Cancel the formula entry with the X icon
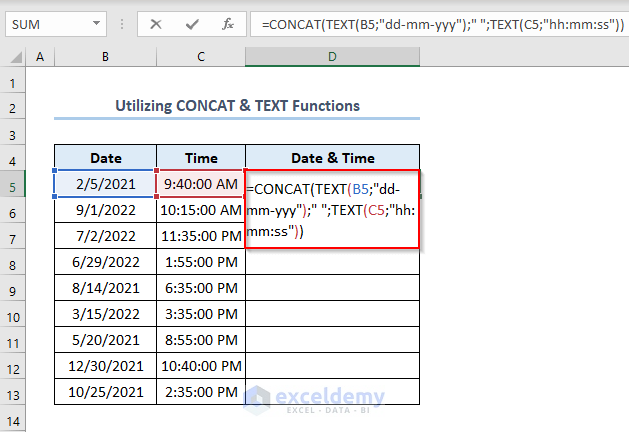 coord(156,22)
